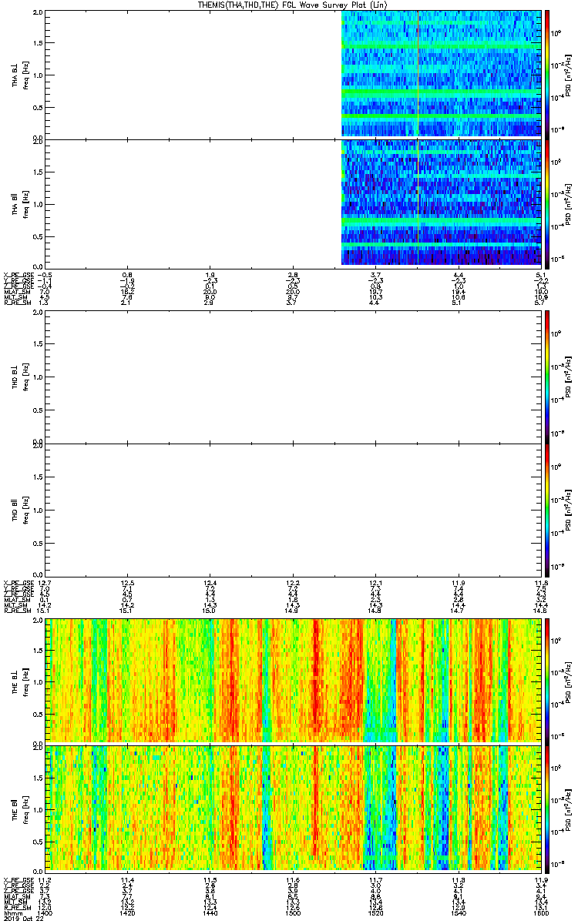This screenshot has width=578, height=924.
Task: Click the orange vertical line in THA B⊥ panel
Action: [418, 74]
